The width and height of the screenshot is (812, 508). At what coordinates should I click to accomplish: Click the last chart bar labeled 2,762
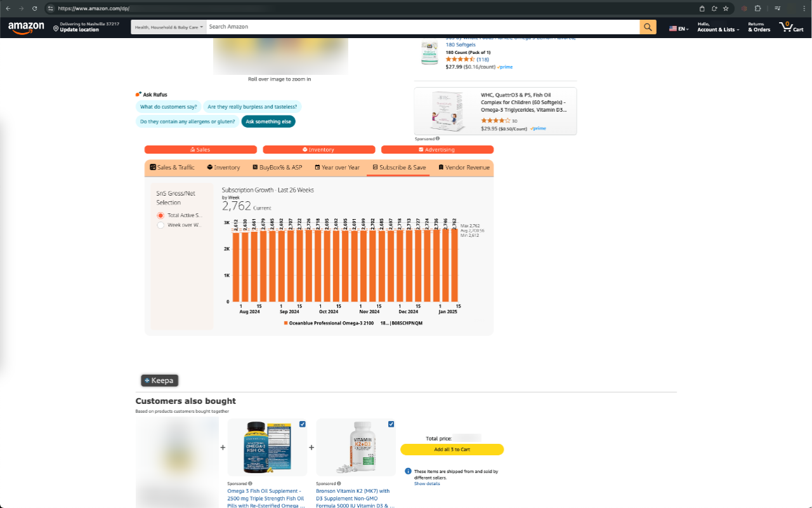click(454, 265)
